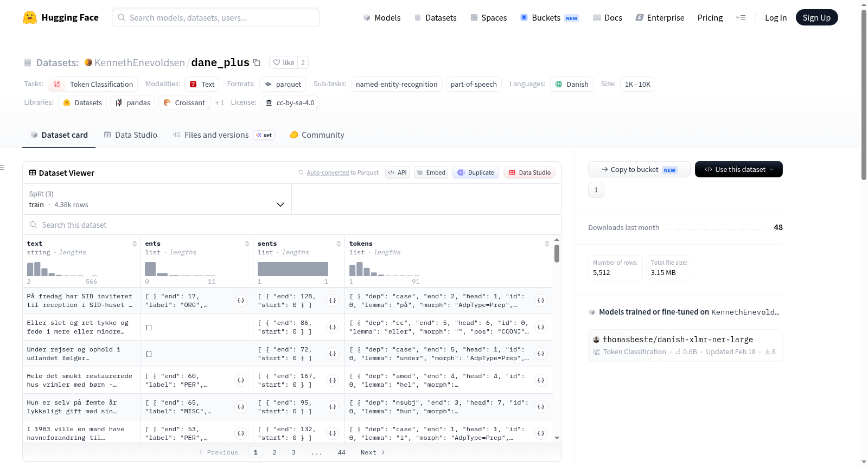Copy dataset name with the copy icon
868x467 pixels.
click(x=257, y=62)
